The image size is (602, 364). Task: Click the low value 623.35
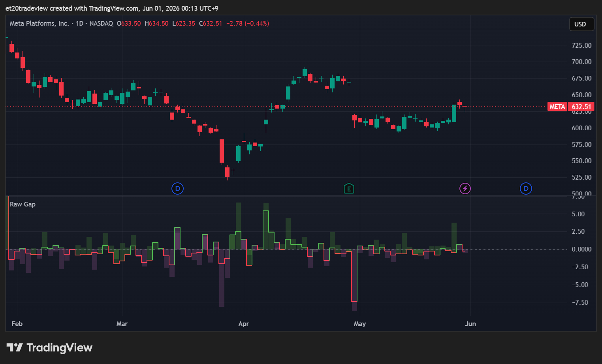185,23
